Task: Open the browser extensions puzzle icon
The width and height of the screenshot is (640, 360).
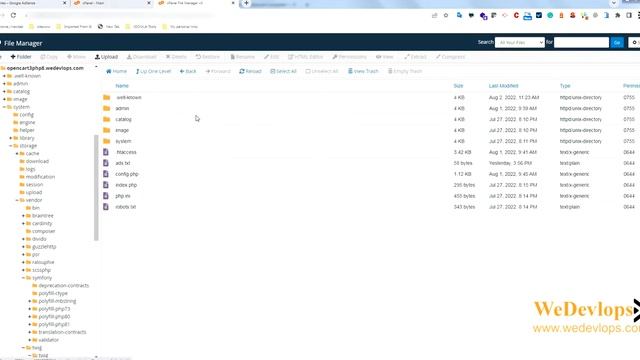Action: point(618,15)
